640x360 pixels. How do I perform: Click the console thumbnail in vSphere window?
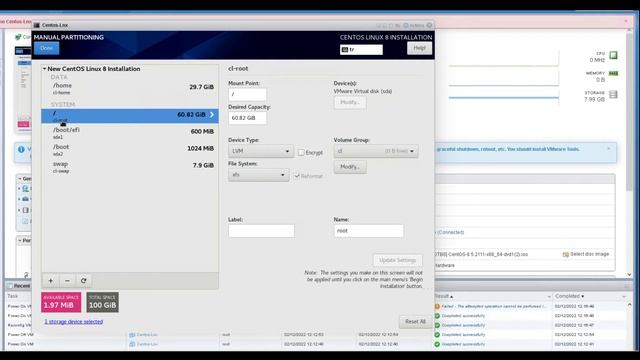coord(23,88)
